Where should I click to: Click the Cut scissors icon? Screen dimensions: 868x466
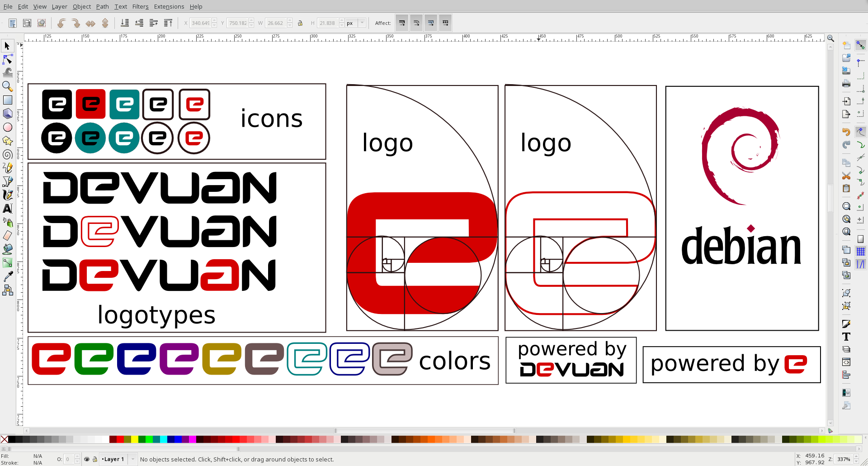[x=846, y=176]
